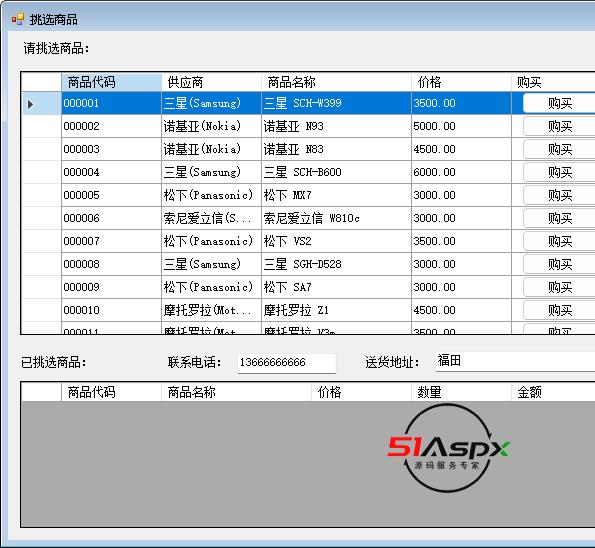Buy the 松下 VS2 item

(559, 241)
